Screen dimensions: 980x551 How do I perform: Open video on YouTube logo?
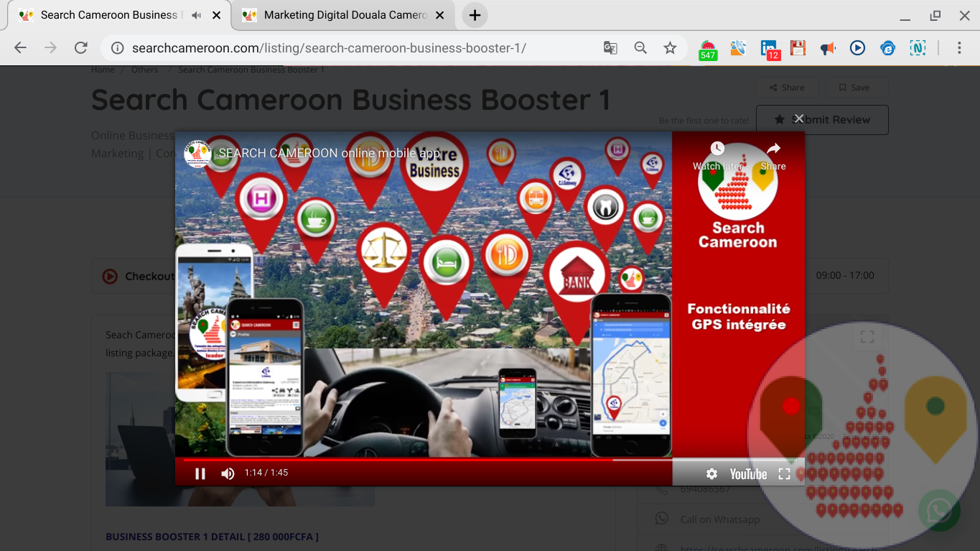click(748, 474)
